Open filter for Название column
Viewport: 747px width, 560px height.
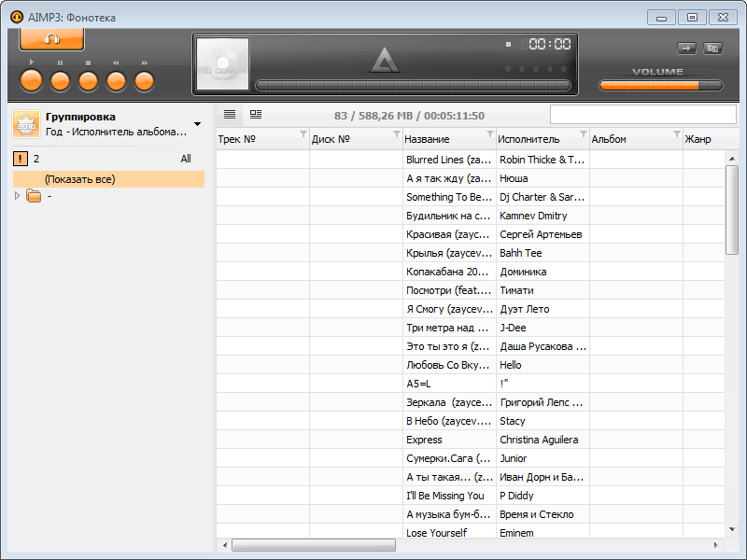click(x=489, y=133)
